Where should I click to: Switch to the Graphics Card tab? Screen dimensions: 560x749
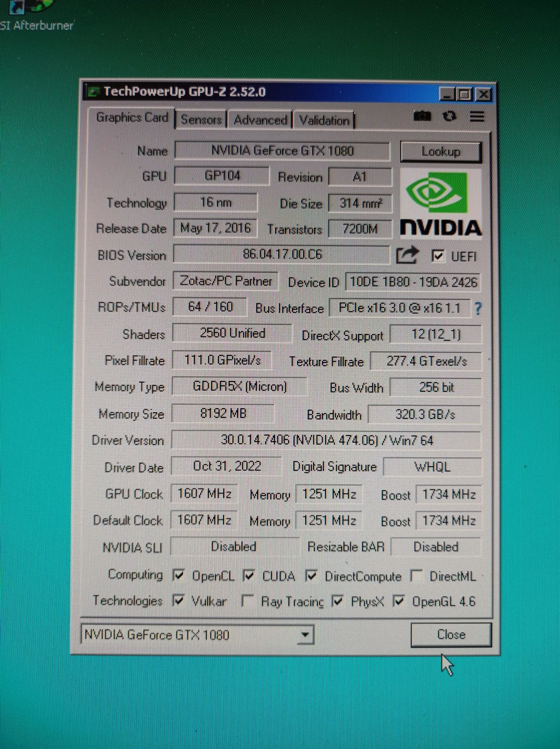(132, 118)
